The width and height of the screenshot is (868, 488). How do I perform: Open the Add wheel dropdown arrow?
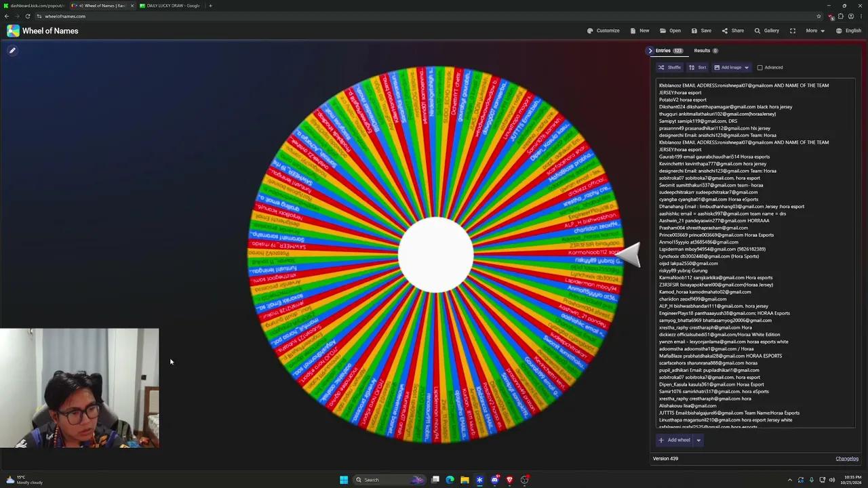click(698, 441)
